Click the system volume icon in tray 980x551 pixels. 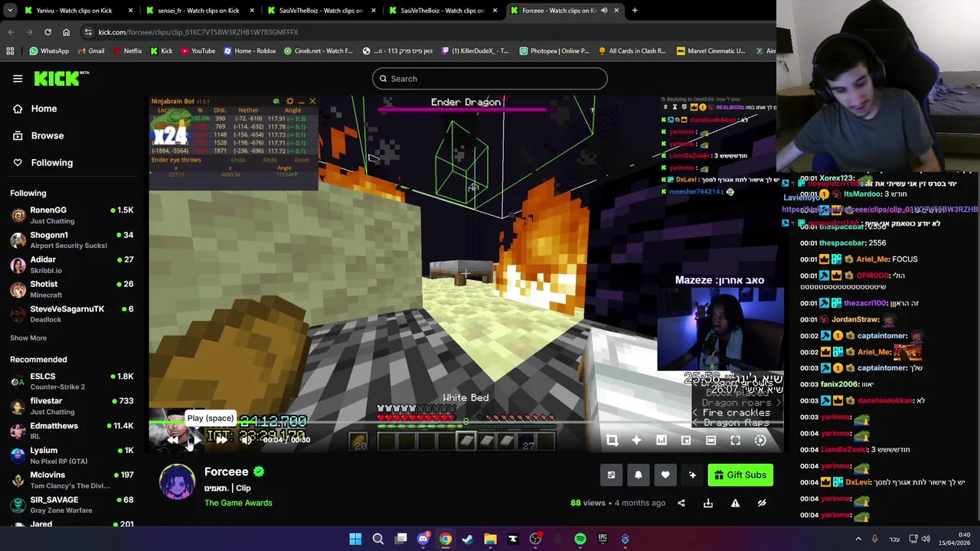coord(926,540)
